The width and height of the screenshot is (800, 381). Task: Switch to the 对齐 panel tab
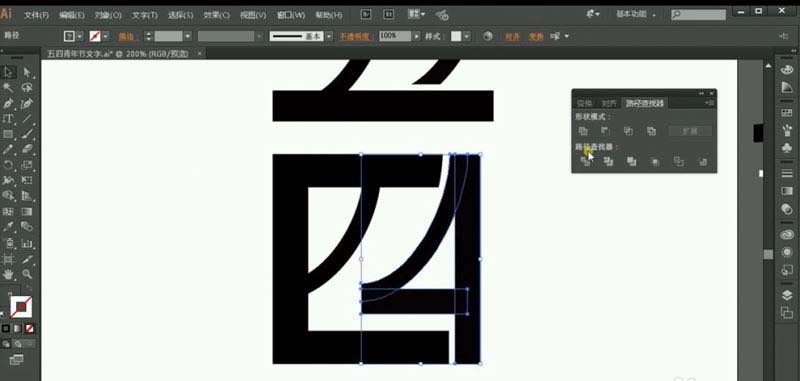609,103
